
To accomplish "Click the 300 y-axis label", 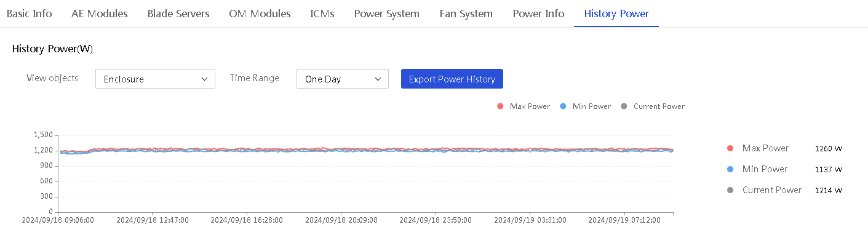I will pyautogui.click(x=47, y=197).
